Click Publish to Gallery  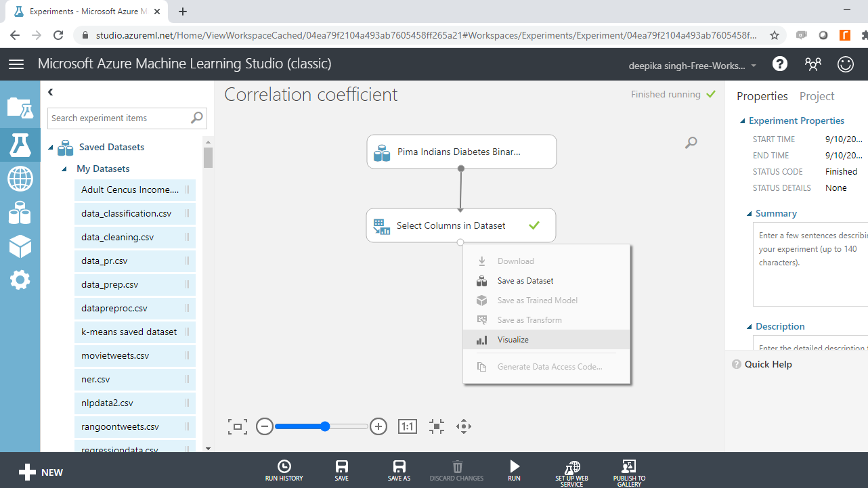[x=629, y=473]
